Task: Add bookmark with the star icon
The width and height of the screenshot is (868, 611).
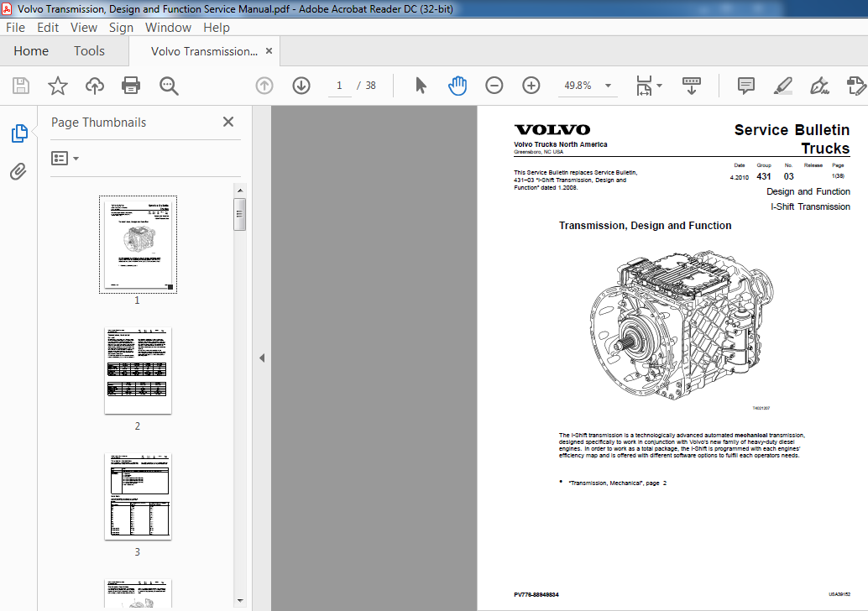Action: coord(58,86)
